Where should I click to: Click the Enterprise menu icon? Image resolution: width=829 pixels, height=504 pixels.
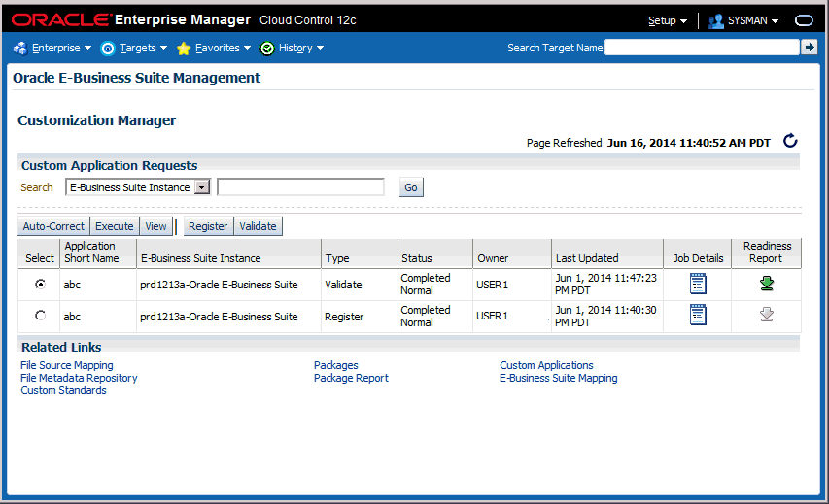pos(20,49)
